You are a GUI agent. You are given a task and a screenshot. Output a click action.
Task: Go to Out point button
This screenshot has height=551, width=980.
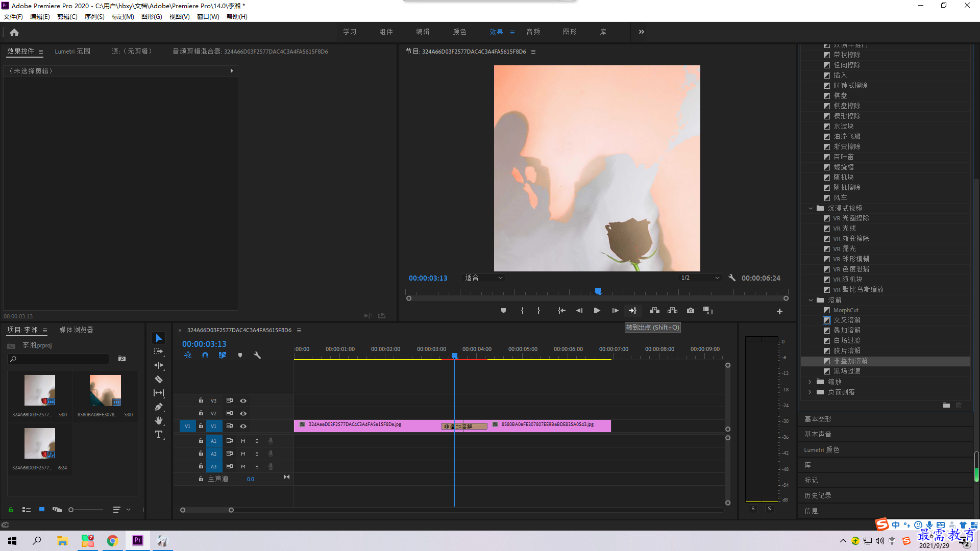632,311
